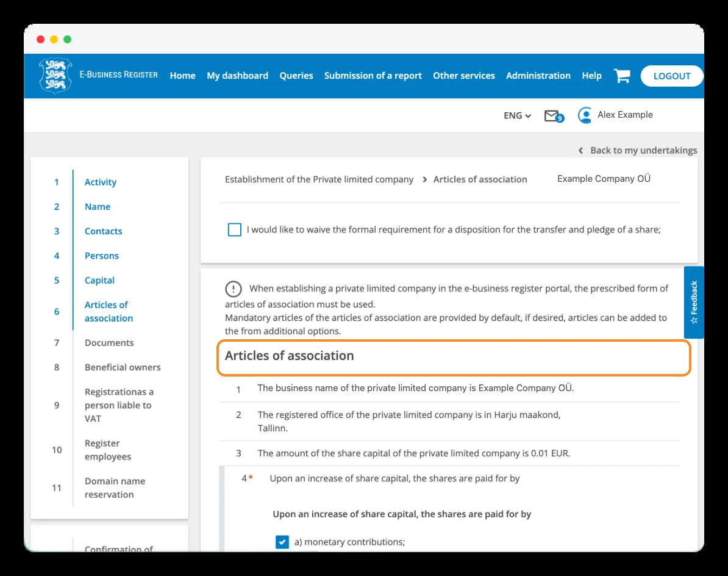Go to step 3 Contacts
This screenshot has height=576, width=728.
tap(103, 231)
